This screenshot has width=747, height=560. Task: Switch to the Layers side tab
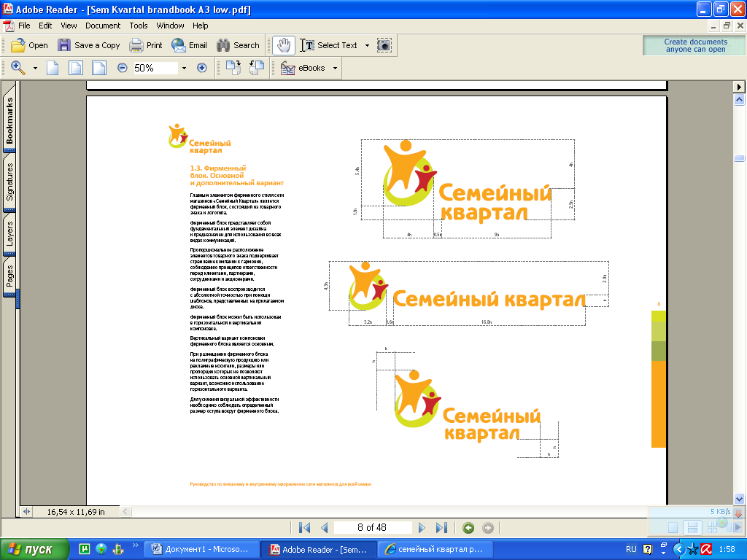pyautogui.click(x=9, y=233)
